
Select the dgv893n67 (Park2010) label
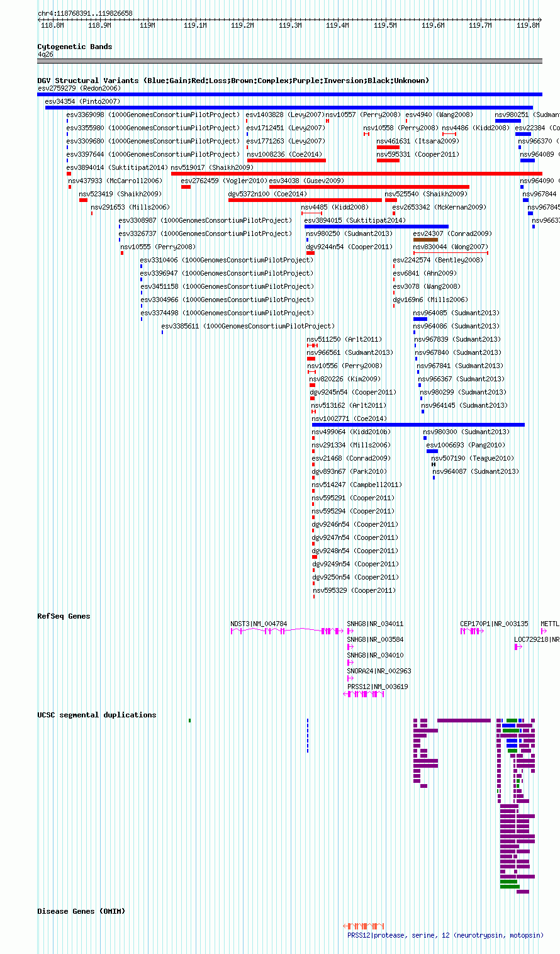[x=349, y=471]
